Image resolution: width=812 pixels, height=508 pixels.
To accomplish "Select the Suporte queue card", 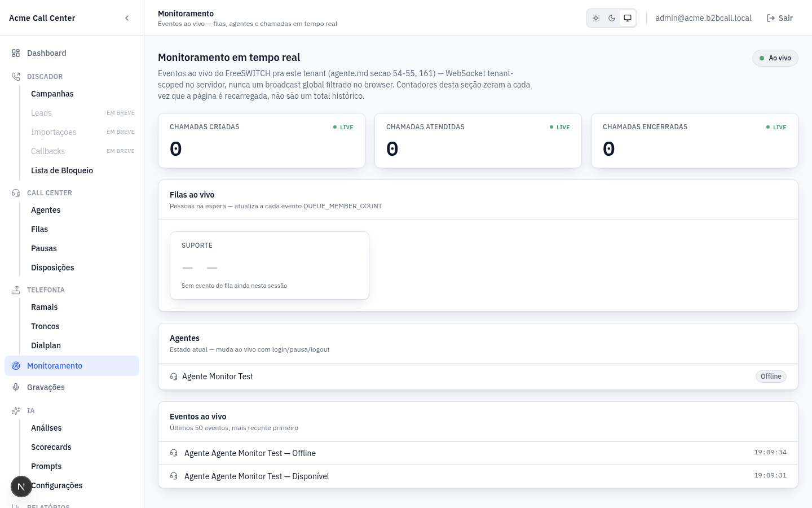I will [270, 265].
